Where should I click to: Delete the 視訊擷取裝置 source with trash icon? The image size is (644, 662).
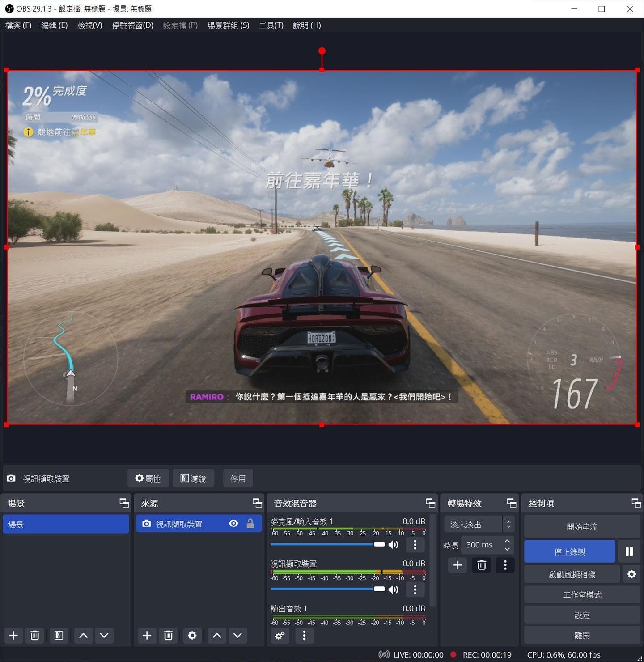(169, 636)
